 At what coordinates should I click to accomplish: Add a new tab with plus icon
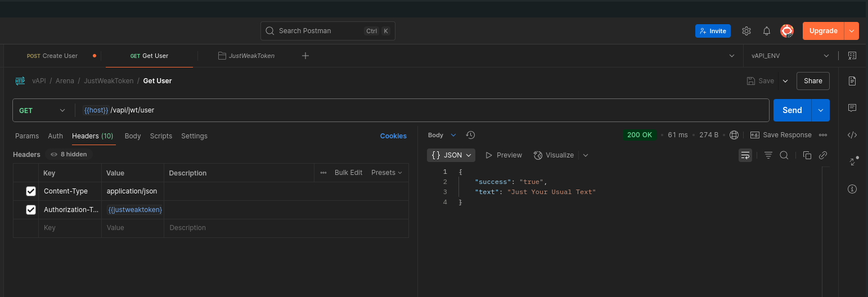pyautogui.click(x=305, y=56)
